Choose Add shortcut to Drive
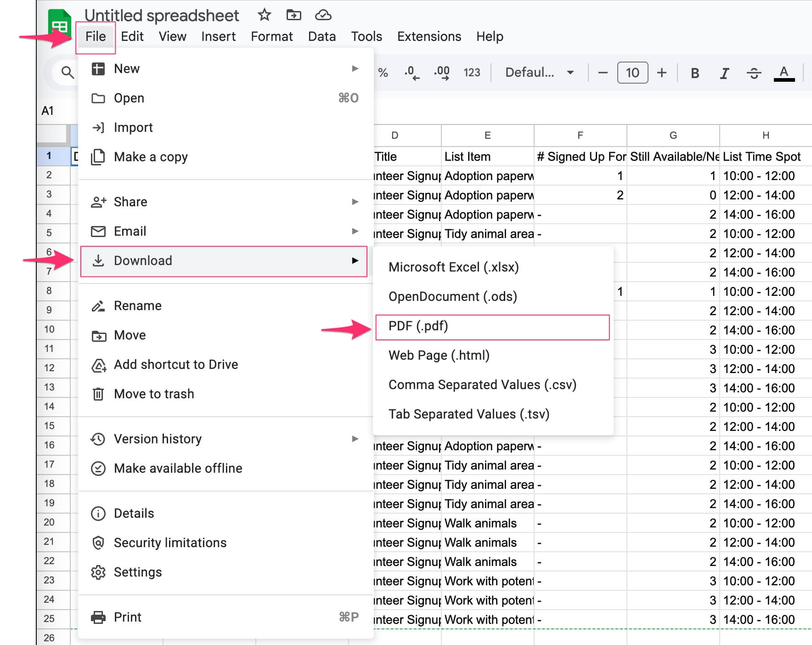 [225, 364]
